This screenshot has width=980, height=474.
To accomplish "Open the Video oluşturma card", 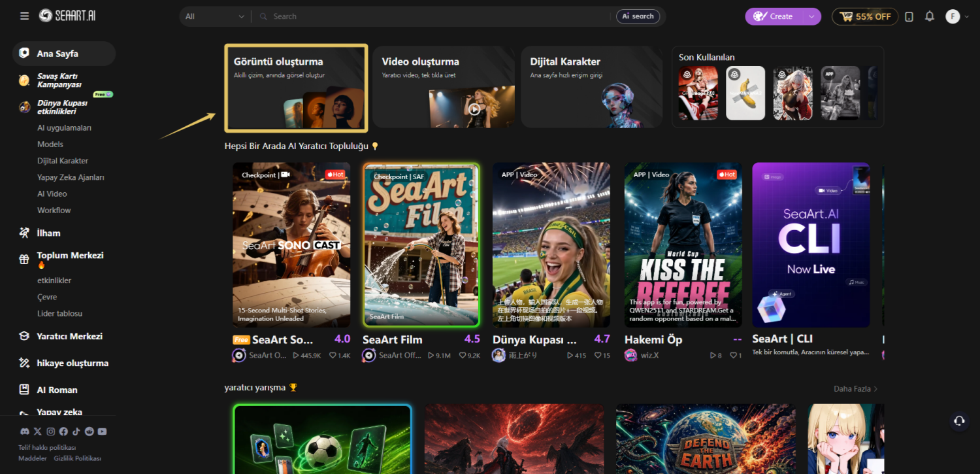I will click(x=444, y=87).
